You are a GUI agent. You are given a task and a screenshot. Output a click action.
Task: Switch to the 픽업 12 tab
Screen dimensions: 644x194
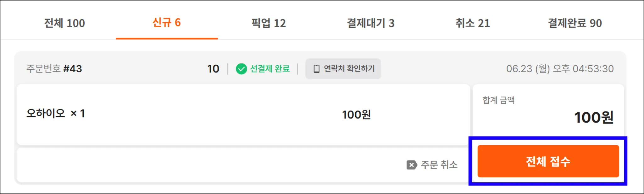coord(269,23)
